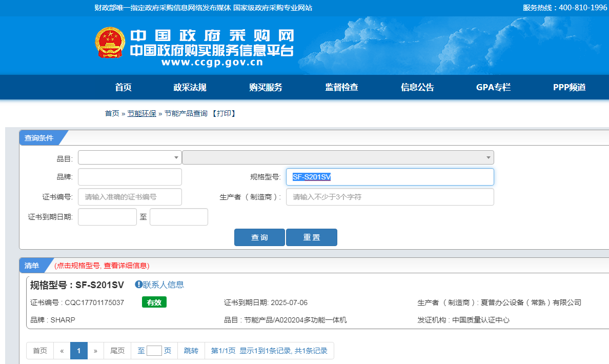Click the 重置 reset button
609x364 pixels.
point(312,237)
